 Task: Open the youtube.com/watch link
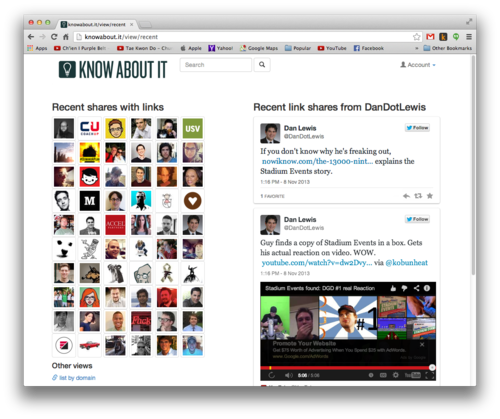click(x=317, y=263)
